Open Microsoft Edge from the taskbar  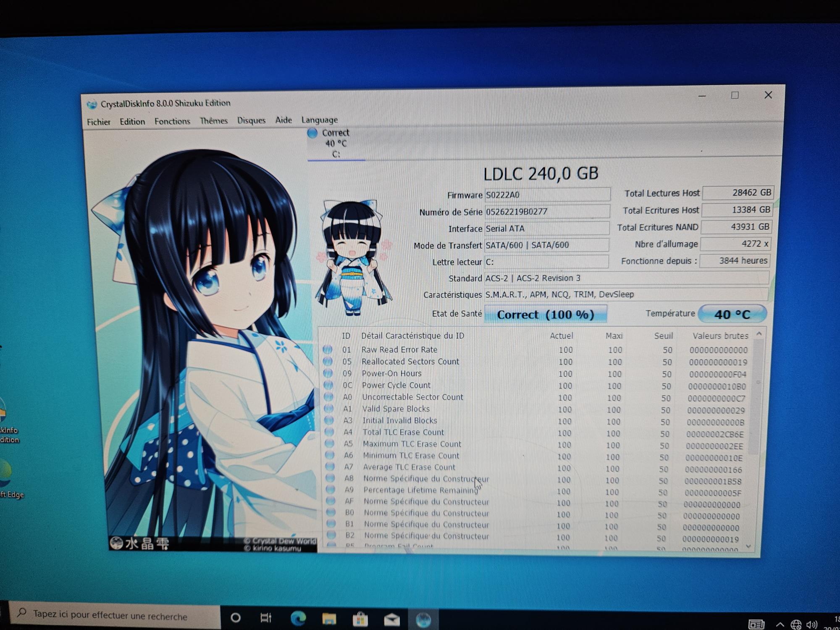(298, 618)
